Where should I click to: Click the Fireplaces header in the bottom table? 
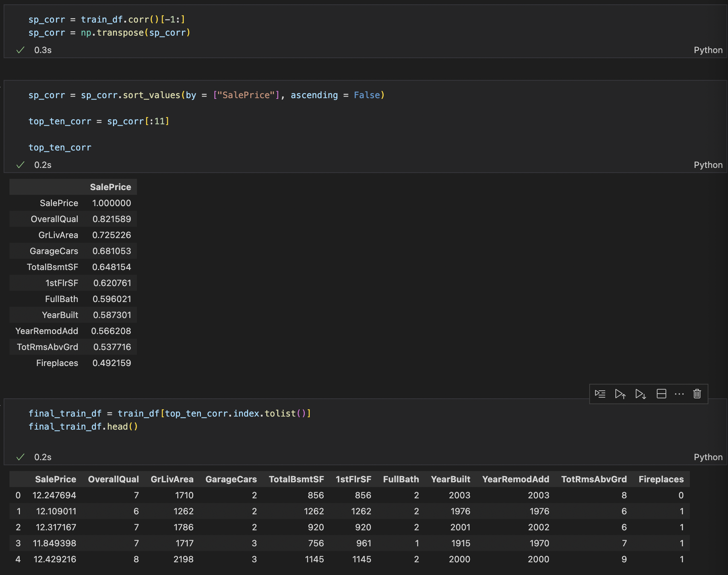coord(661,479)
